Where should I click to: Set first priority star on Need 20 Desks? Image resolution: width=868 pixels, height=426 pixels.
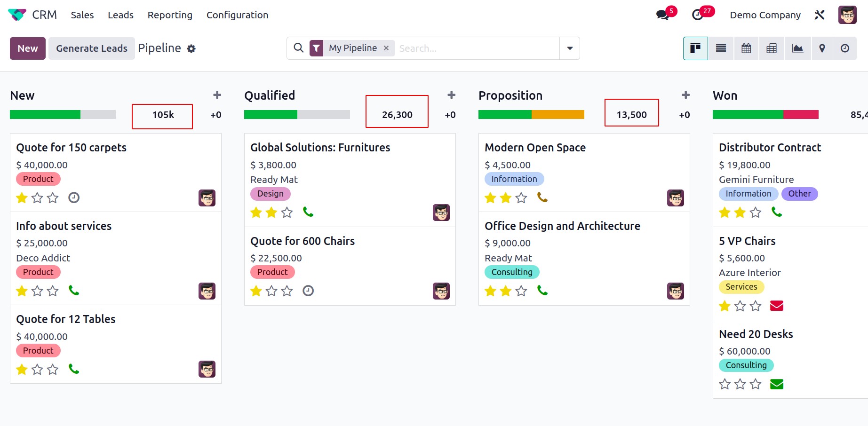tap(725, 384)
